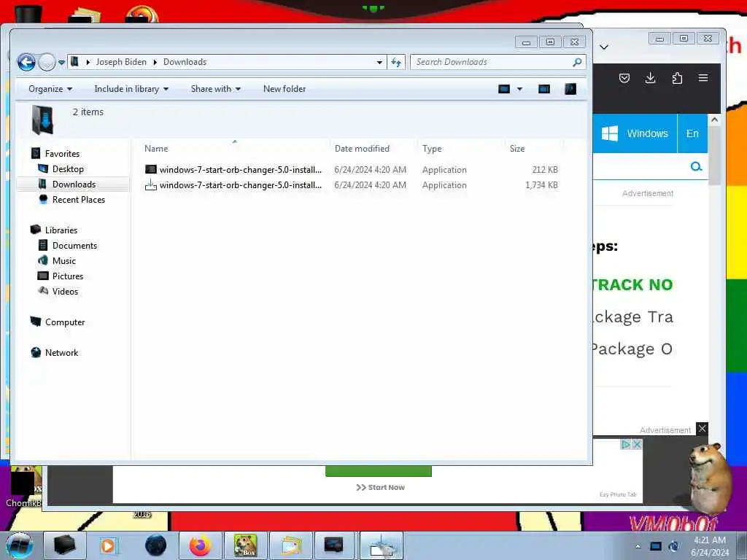
Task: Click the hamster Box taskbar icon
Action: point(246,545)
